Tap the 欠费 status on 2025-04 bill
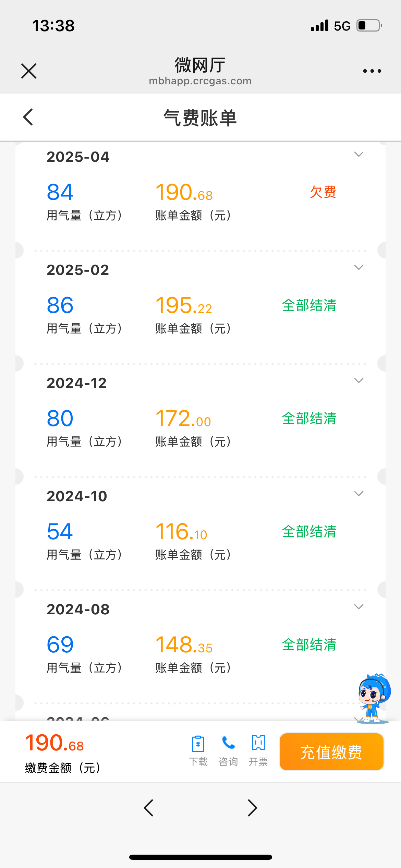 323,192
